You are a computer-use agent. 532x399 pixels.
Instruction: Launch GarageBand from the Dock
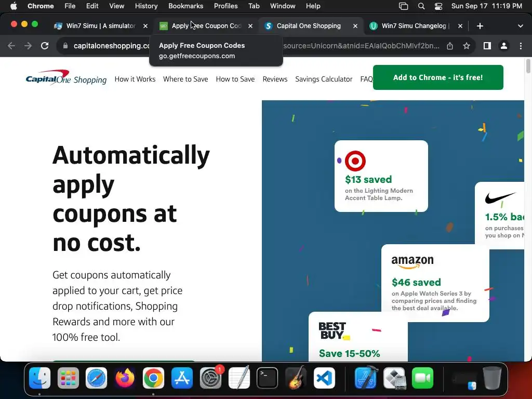coord(296,377)
